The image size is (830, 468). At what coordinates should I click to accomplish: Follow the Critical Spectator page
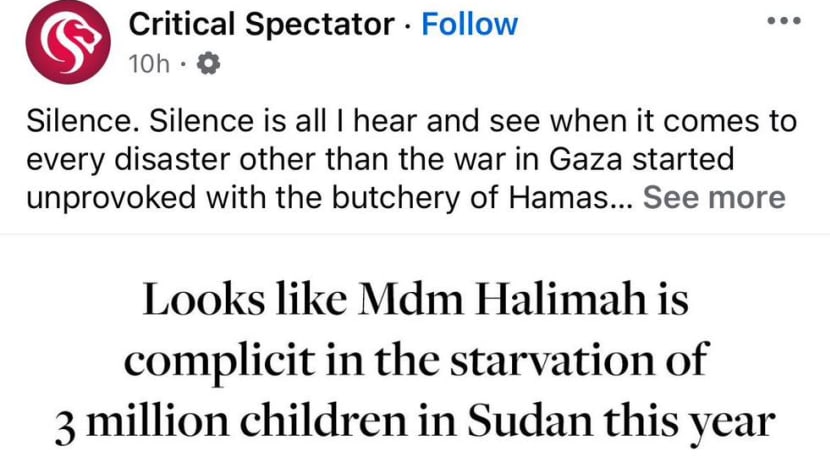(469, 24)
